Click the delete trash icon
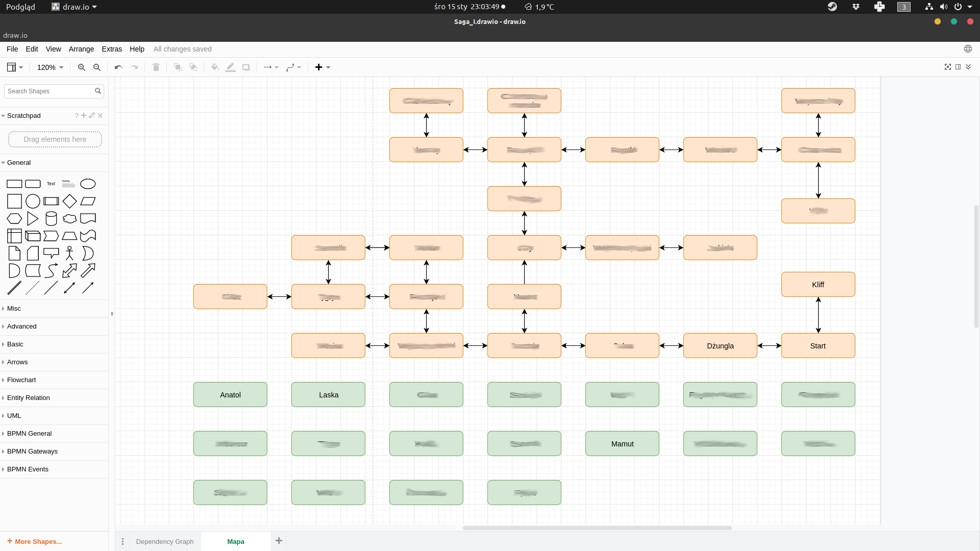This screenshot has height=551, width=980. pos(156,67)
